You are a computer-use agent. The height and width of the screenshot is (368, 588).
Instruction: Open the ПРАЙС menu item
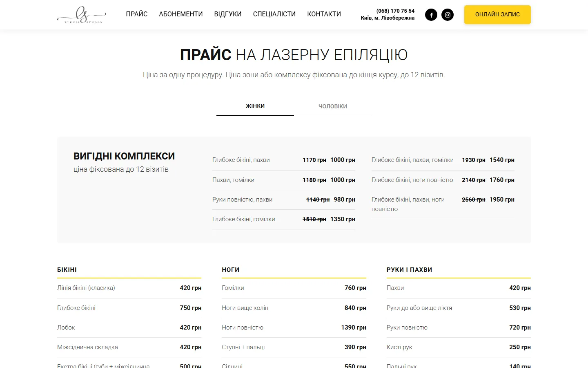click(x=137, y=14)
